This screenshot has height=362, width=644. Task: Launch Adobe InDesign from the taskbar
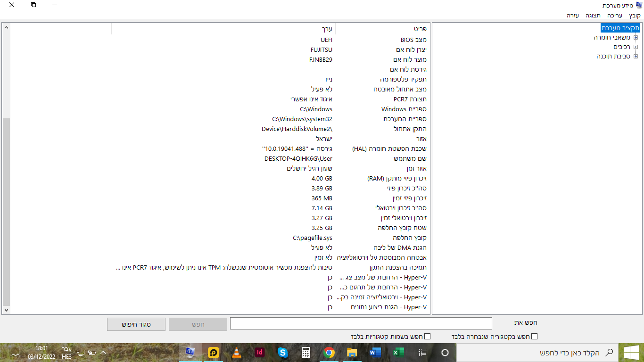click(260, 352)
